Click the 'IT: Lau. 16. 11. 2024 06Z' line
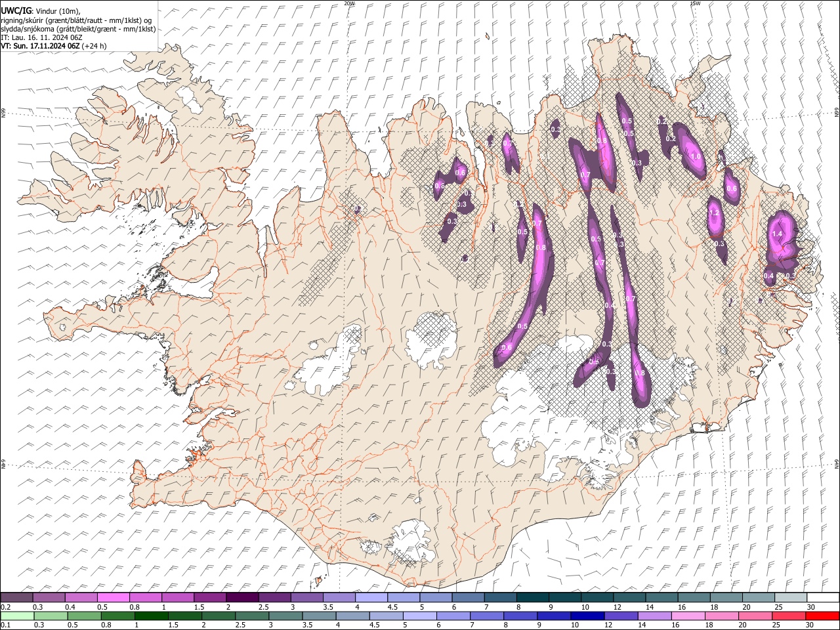The image size is (840, 630). coord(41,37)
